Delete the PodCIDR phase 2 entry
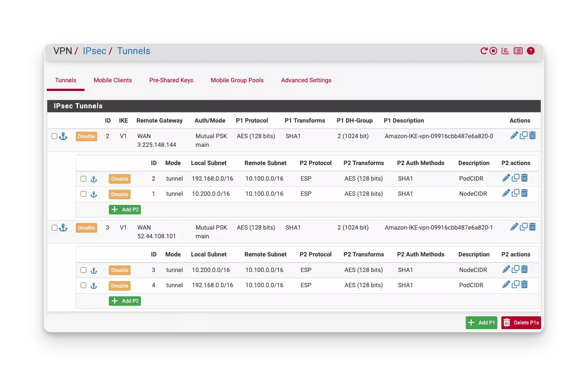Image resolution: width=588 pixels, height=376 pixels. (x=524, y=178)
